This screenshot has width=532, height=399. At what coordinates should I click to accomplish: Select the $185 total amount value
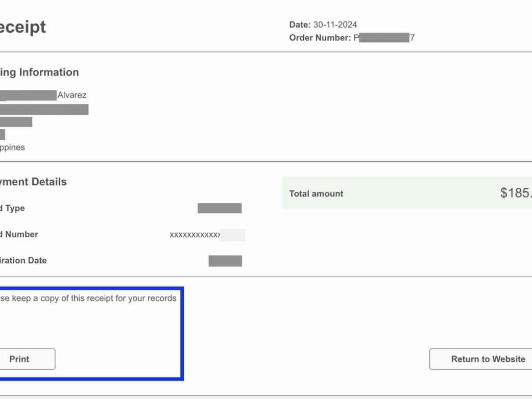coord(516,193)
